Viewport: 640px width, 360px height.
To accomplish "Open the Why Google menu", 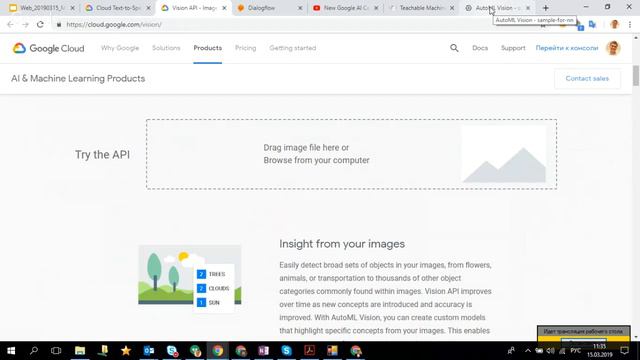I will tap(120, 48).
